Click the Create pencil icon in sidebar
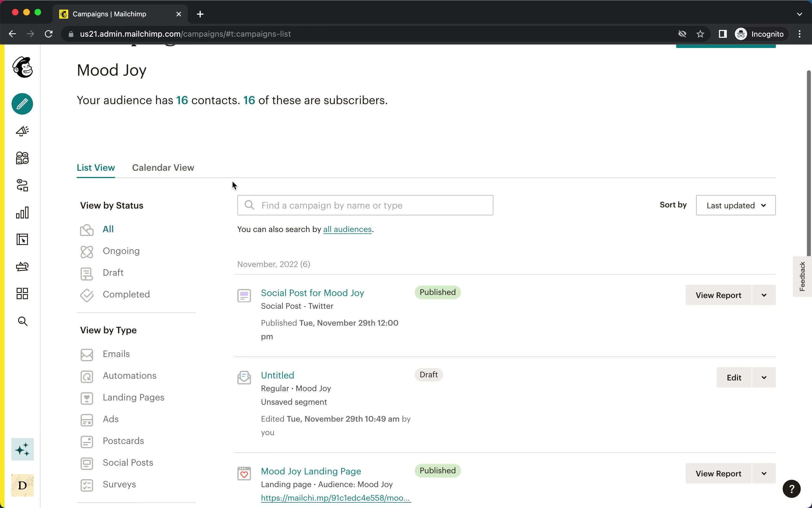 pos(23,104)
